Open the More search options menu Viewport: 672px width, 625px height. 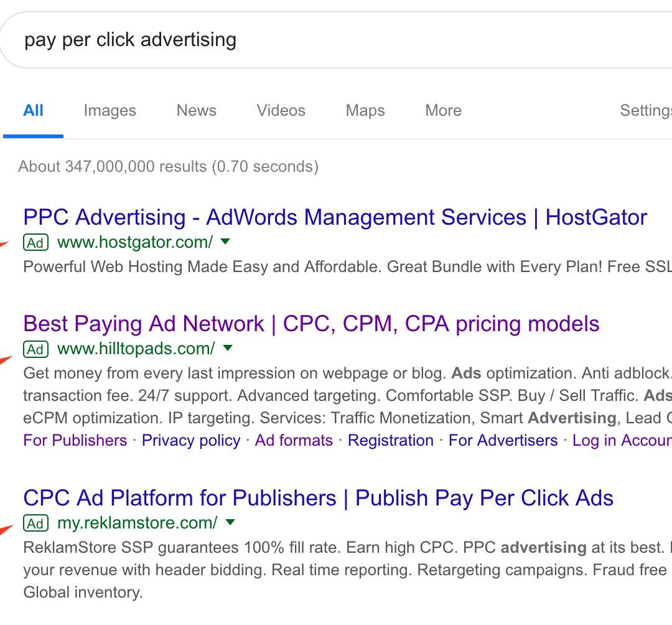443,111
